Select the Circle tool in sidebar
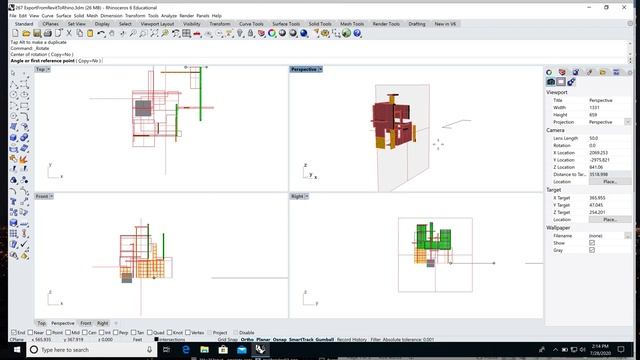This screenshot has height=360, width=640. tap(13, 95)
